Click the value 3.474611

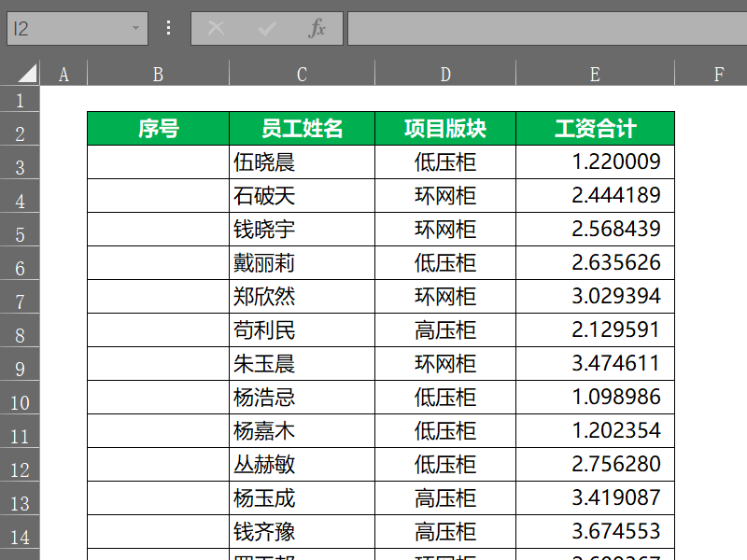coord(616,363)
